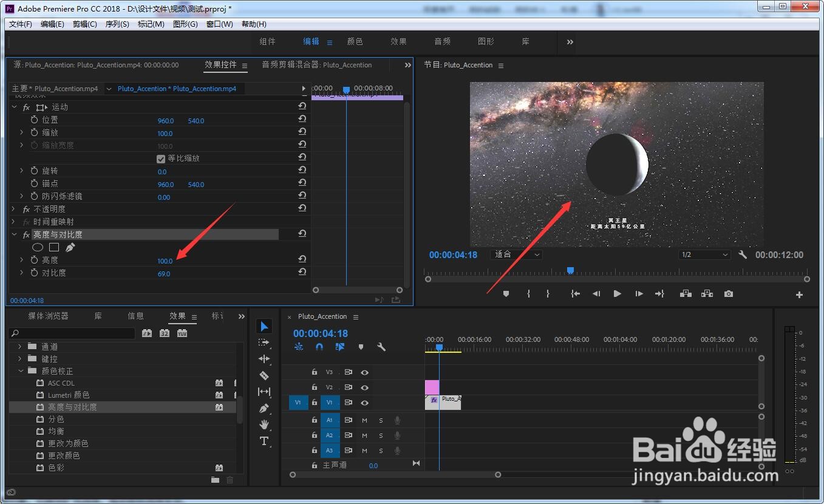Open the Window menu
This screenshot has height=504, width=824.
tap(220, 24)
